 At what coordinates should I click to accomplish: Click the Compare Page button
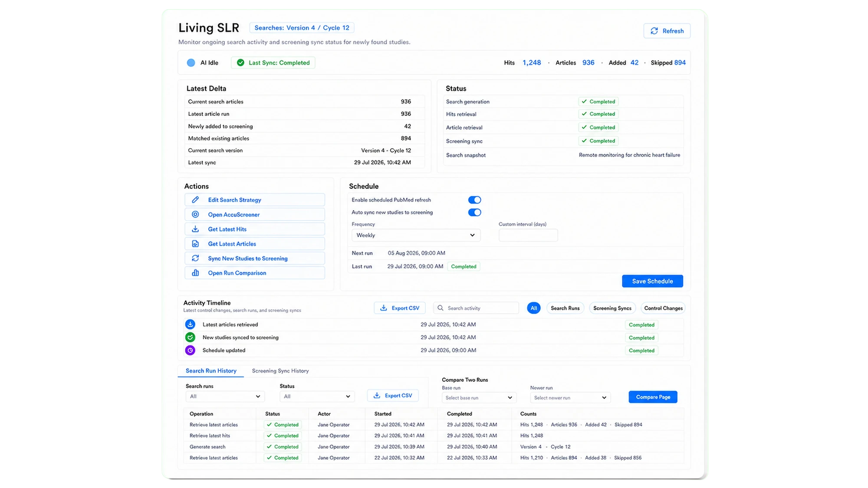653,397
